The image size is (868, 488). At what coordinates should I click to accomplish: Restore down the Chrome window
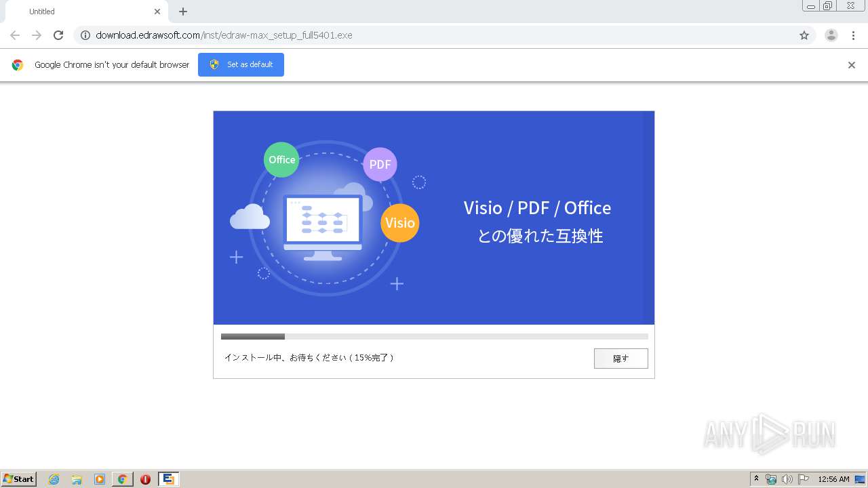tap(827, 6)
